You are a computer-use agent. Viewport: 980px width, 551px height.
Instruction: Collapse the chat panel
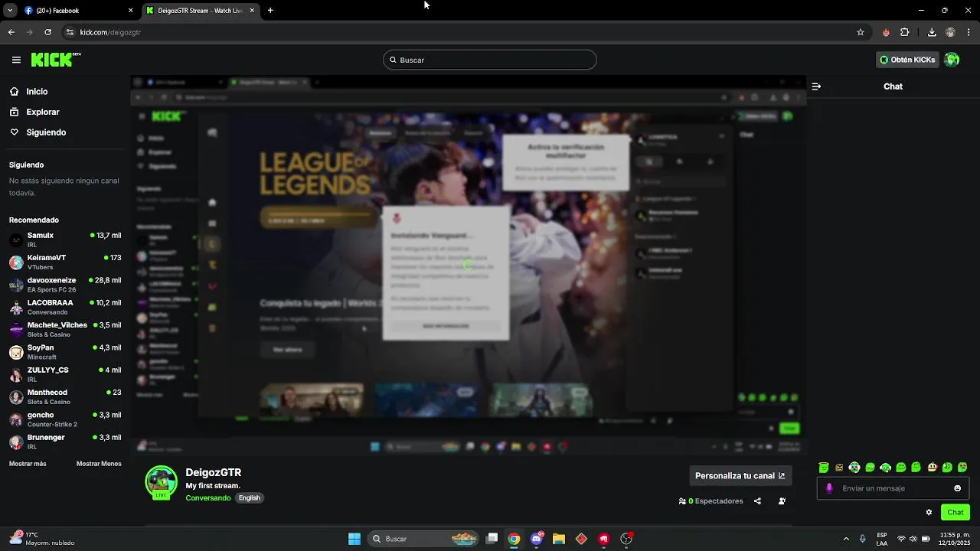[x=816, y=86]
